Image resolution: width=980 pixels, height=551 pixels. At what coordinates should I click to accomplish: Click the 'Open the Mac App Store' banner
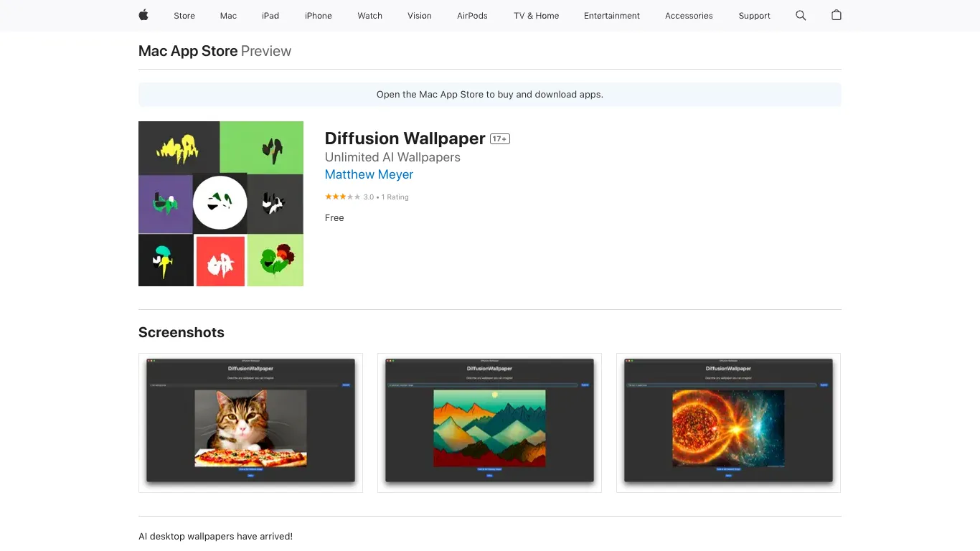(x=489, y=95)
